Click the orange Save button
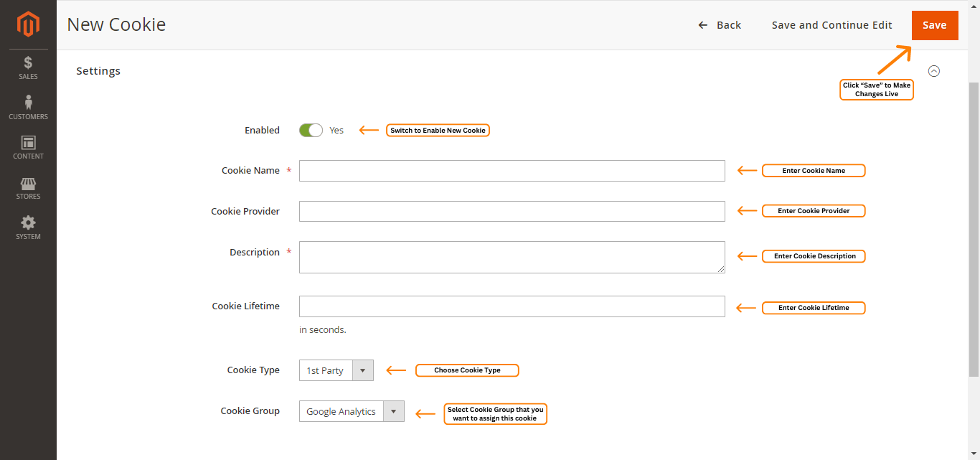Viewport: 980px width, 460px height. (935, 25)
